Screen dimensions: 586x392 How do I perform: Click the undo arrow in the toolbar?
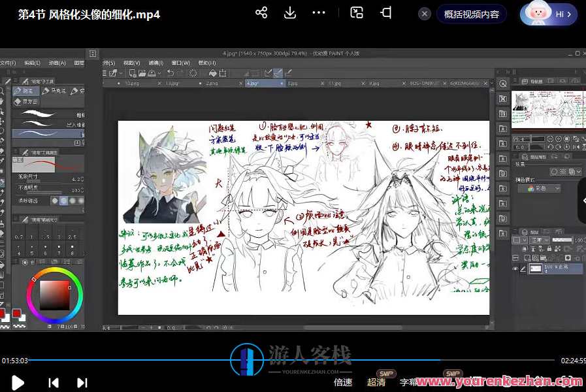coord(170,73)
